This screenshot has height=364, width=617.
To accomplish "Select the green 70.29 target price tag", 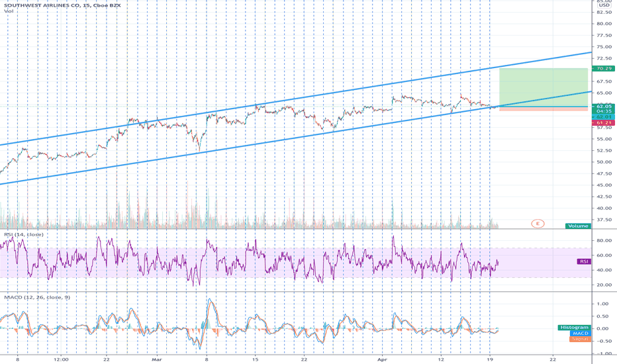I will (x=604, y=68).
